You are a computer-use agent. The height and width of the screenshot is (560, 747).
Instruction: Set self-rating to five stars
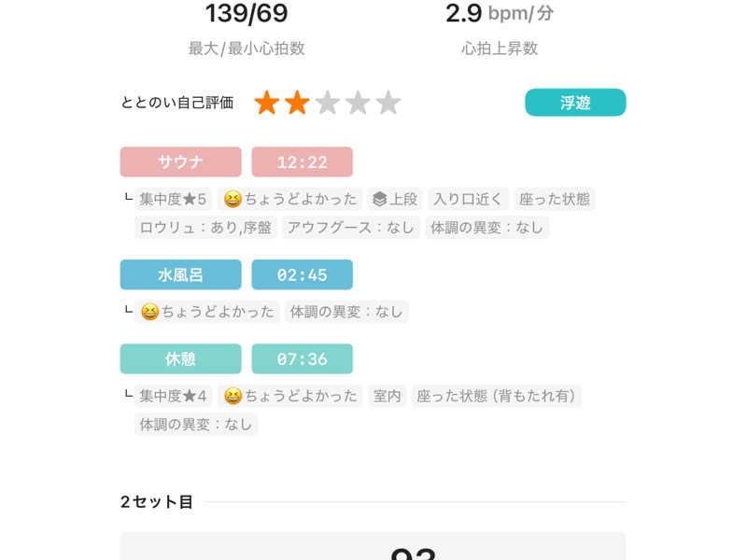click(388, 103)
